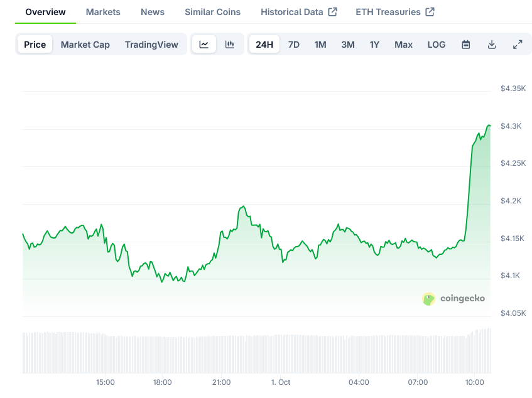Switch chart to Market Cap view
The height and width of the screenshot is (398, 532).
pyautogui.click(x=85, y=44)
